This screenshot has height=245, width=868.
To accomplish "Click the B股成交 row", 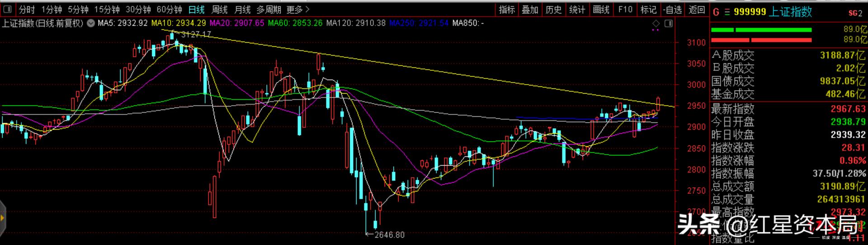I will [x=788, y=68].
